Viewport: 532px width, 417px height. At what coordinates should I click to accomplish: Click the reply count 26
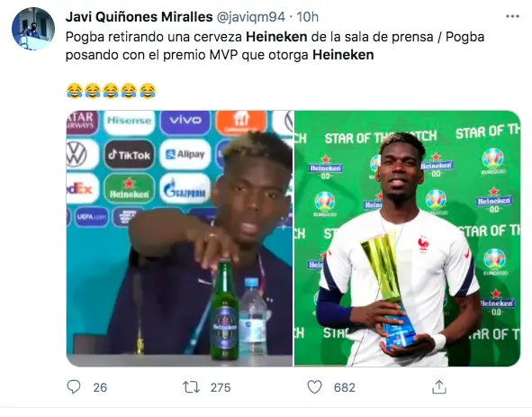[100, 387]
